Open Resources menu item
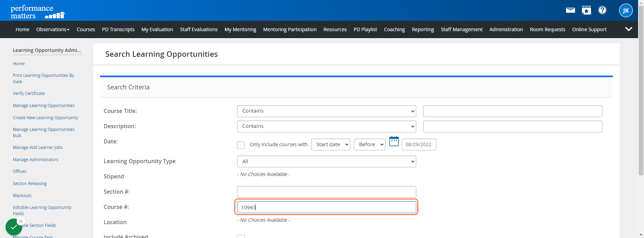644x238 pixels. click(x=335, y=29)
